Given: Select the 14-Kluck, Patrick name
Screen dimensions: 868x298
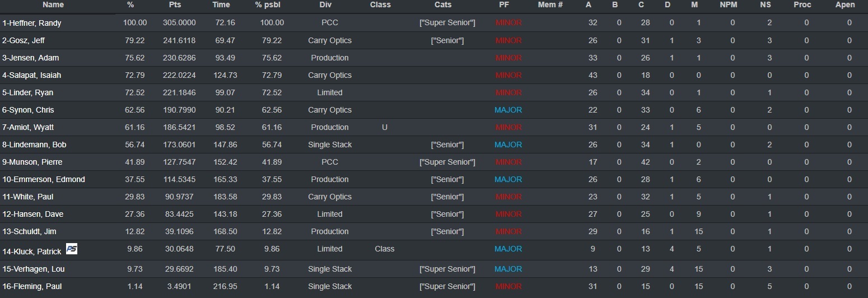Looking at the screenshot, I should coord(32,252).
